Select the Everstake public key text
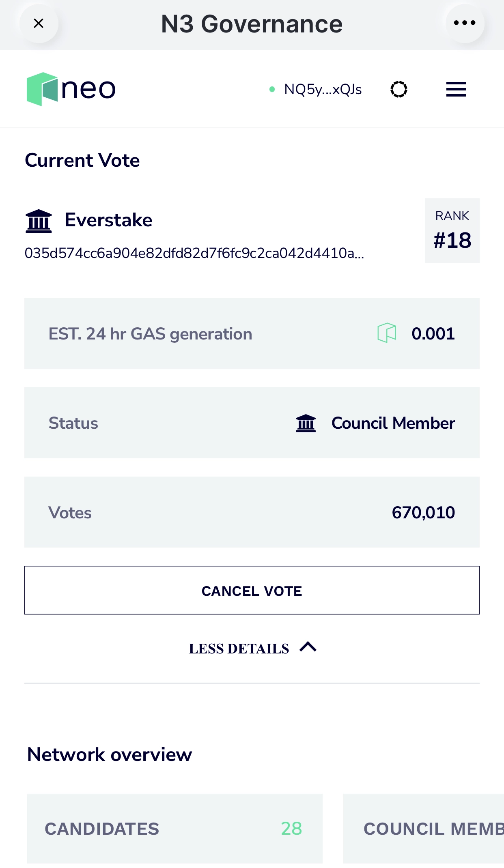Screen dimensions: 504x868 [x=194, y=253]
